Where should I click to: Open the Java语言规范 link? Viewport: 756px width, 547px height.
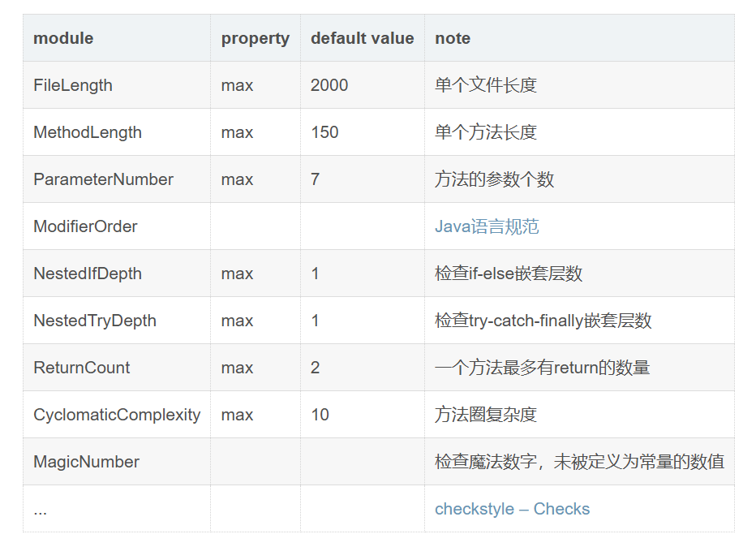[487, 226]
